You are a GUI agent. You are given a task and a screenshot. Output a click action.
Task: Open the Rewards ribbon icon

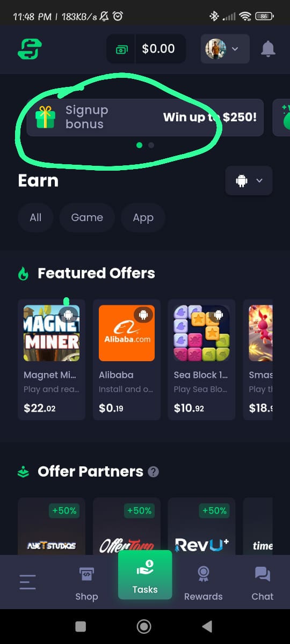[203, 574]
